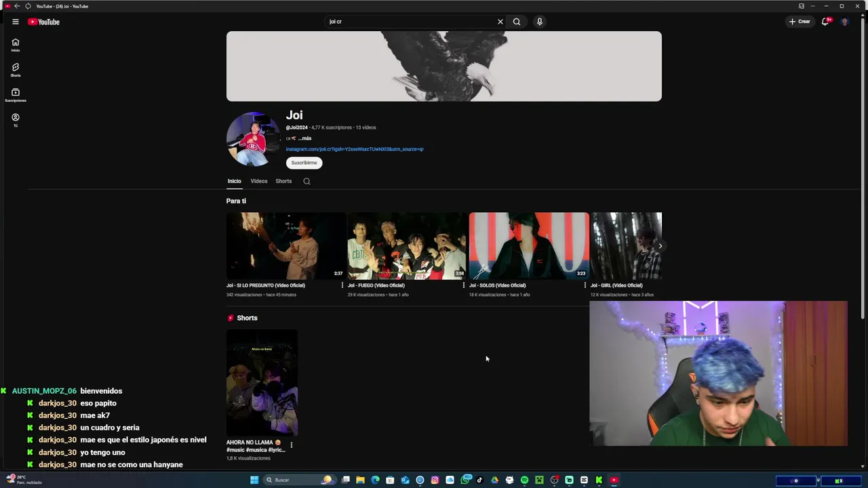This screenshot has width=868, height=488.
Task: Open the notifications bell
Action: tap(825, 22)
